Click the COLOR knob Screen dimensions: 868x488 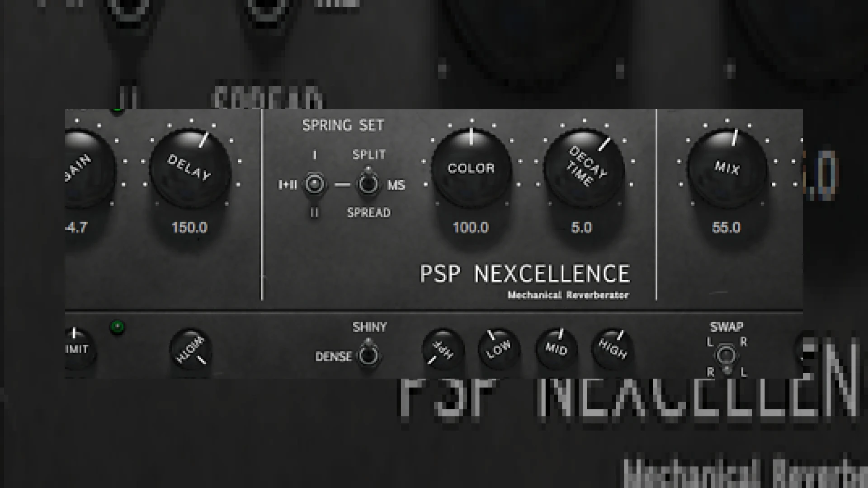click(x=471, y=169)
